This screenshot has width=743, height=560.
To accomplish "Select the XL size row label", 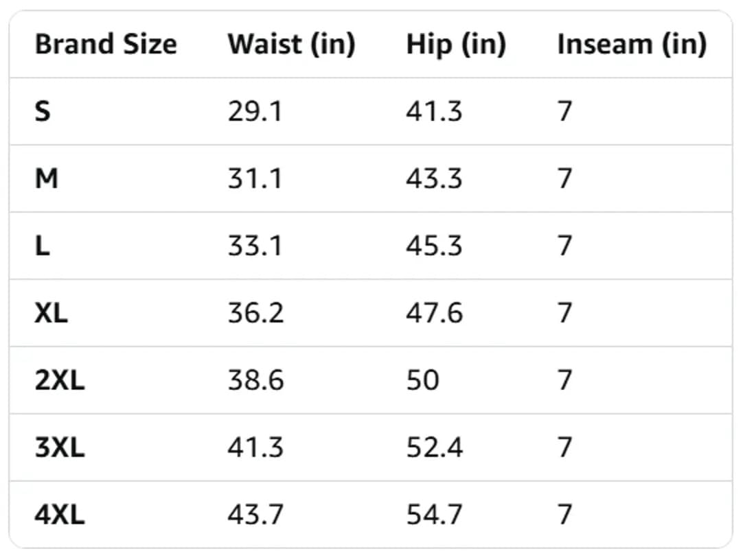I will (52, 314).
